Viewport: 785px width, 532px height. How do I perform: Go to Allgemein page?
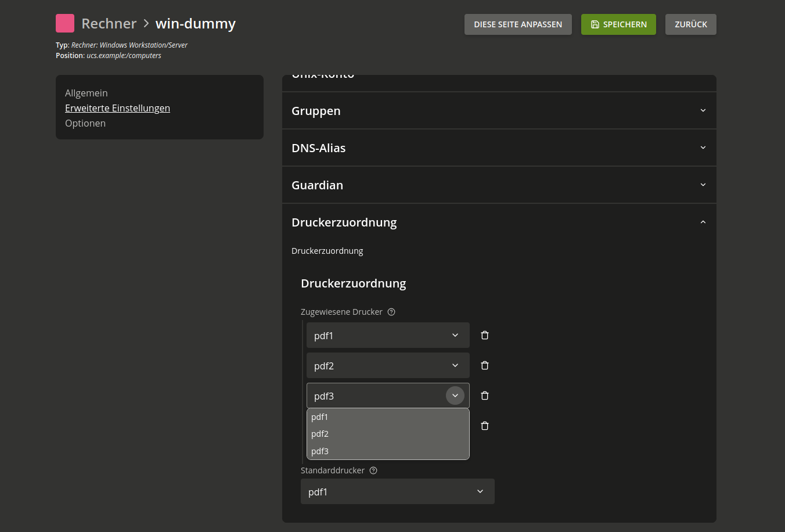(x=87, y=93)
